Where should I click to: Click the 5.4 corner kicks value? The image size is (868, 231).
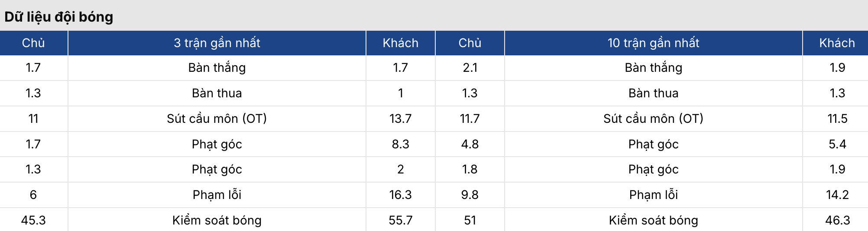(837, 144)
